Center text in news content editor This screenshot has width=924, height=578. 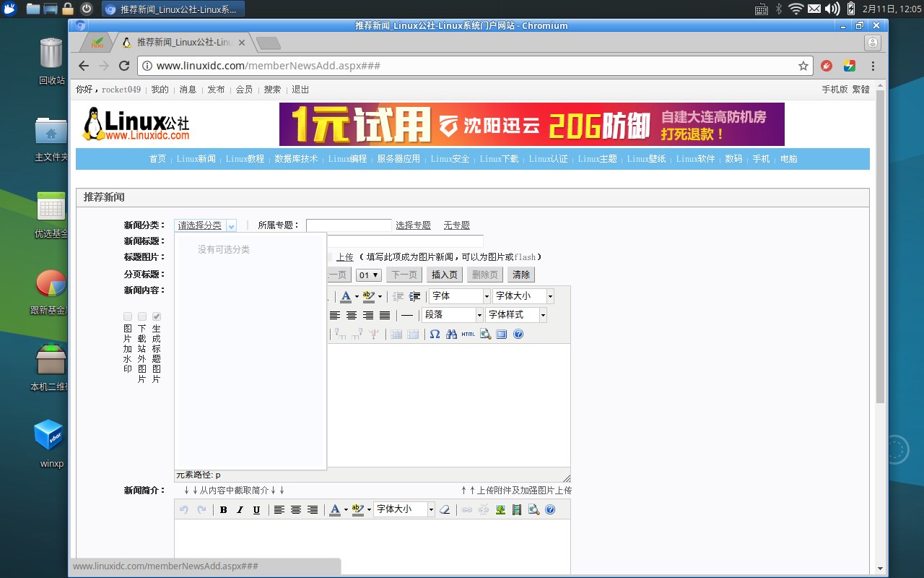click(352, 315)
